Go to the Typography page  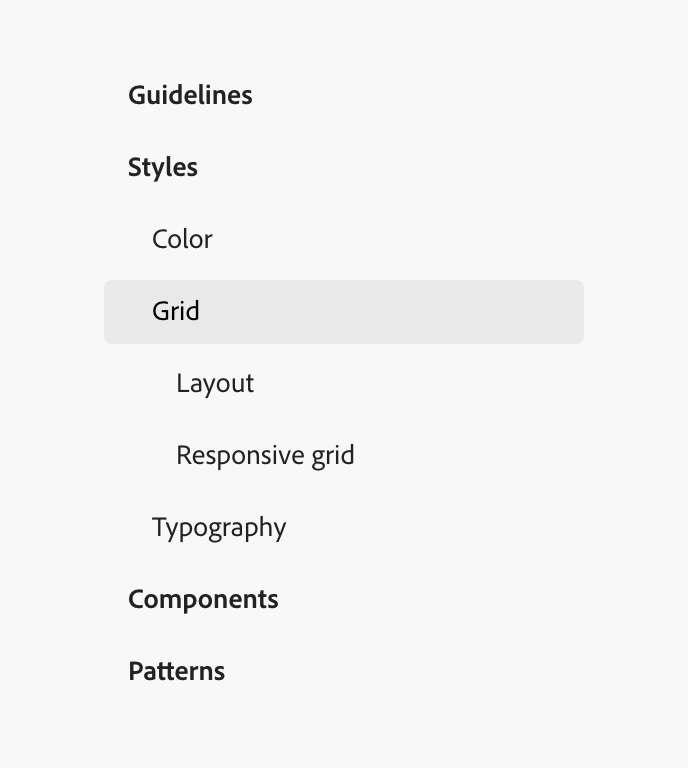tap(219, 527)
